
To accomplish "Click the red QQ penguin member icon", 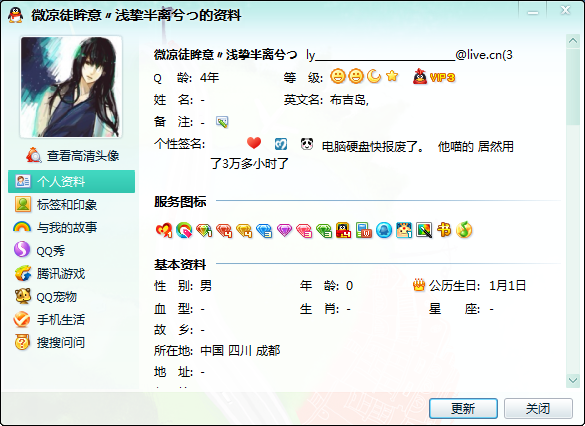I will point(344,230).
